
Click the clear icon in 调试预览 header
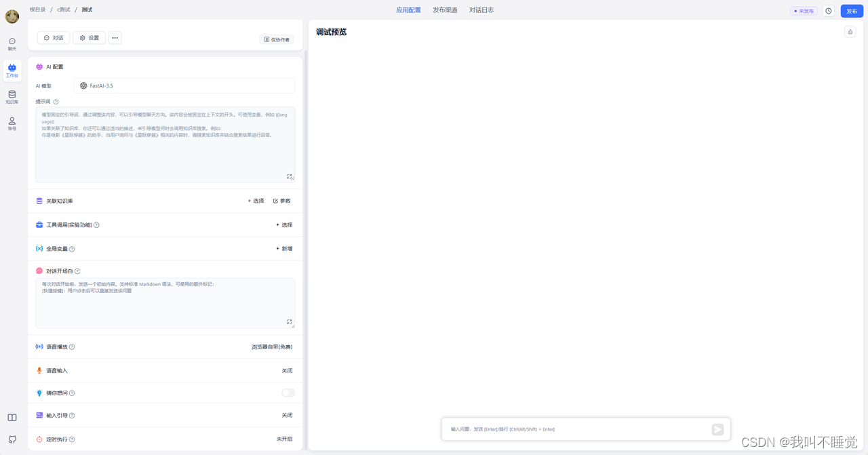[850, 32]
